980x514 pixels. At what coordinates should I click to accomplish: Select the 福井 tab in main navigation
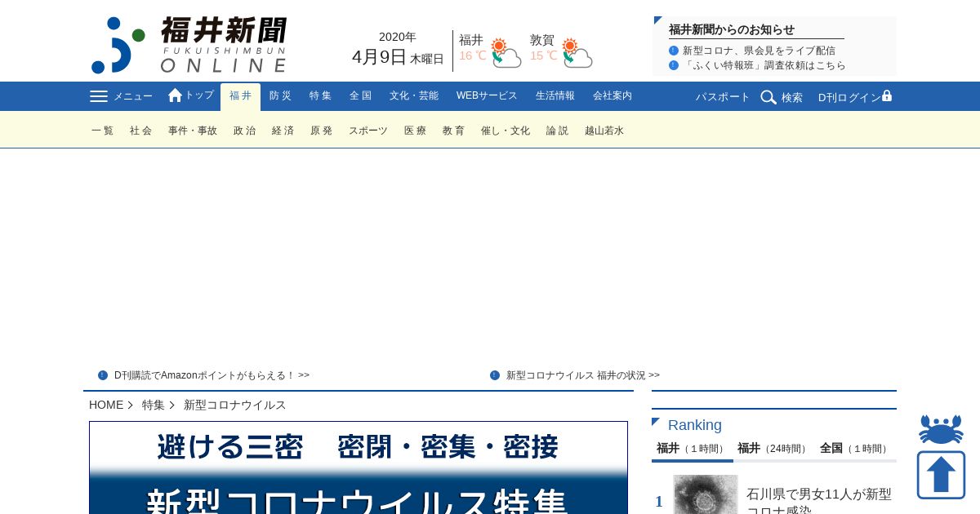coord(240,96)
